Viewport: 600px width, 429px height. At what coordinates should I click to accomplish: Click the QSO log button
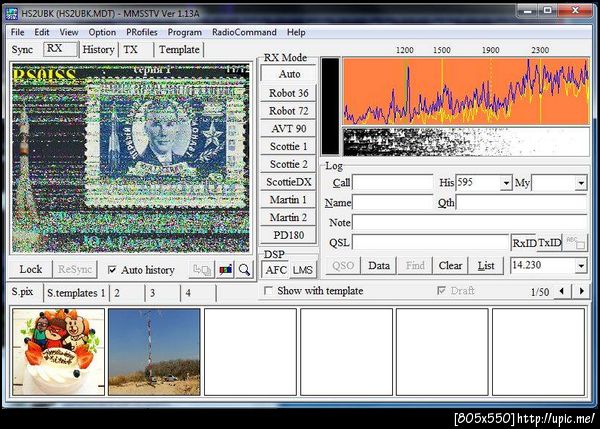tap(343, 266)
